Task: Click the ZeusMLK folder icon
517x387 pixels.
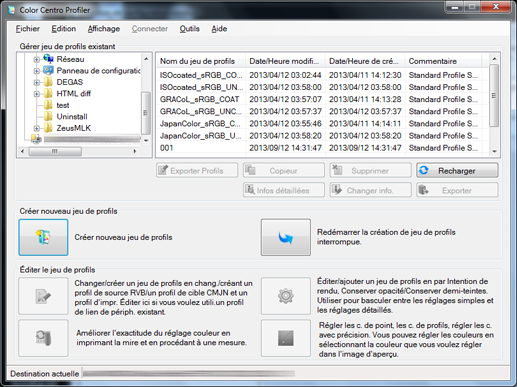Action: [48, 128]
